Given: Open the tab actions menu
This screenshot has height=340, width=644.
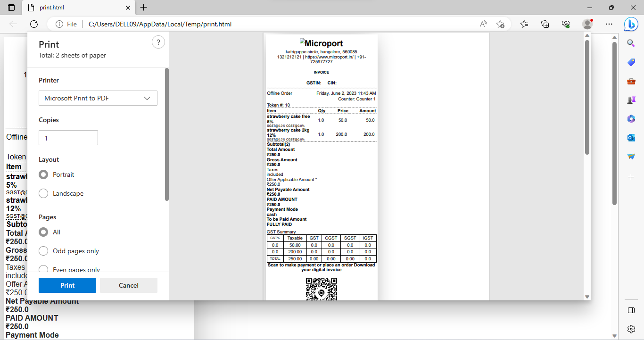Looking at the screenshot, I should pyautogui.click(x=11, y=8).
